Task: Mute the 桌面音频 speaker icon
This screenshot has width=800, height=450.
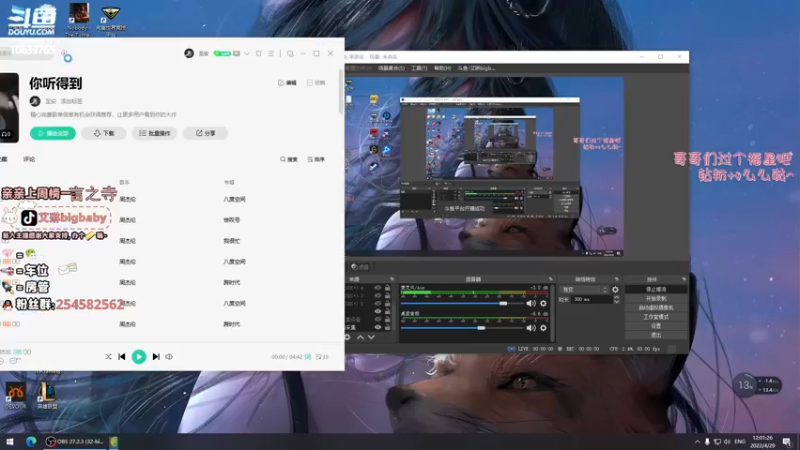Action: 531,328
